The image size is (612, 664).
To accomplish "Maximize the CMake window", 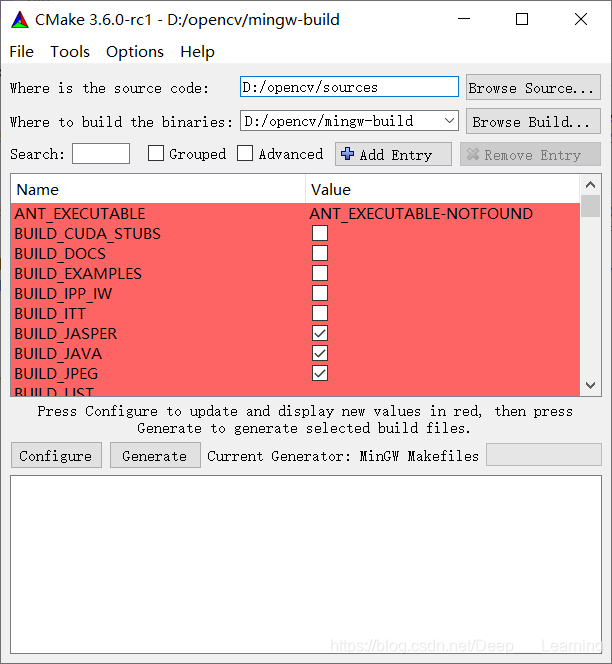I will pos(522,19).
